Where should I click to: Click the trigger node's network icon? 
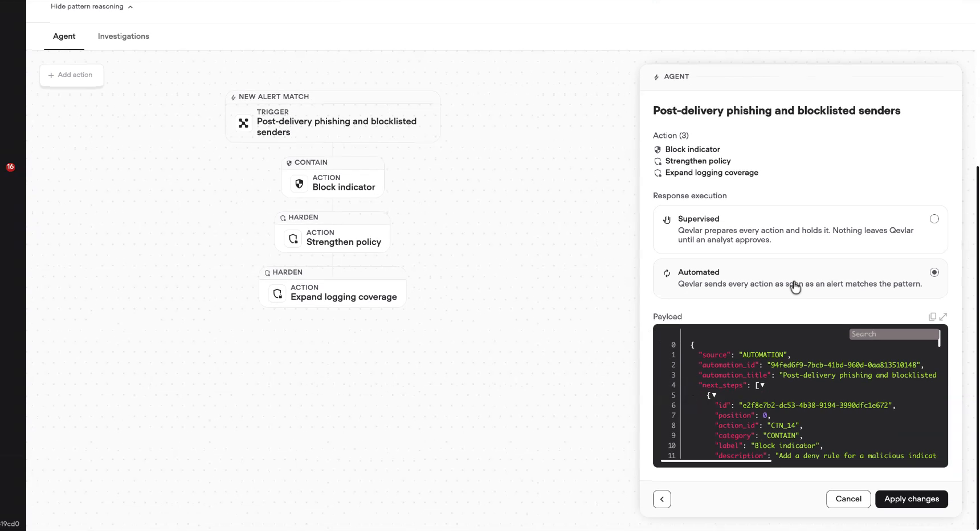pos(243,123)
